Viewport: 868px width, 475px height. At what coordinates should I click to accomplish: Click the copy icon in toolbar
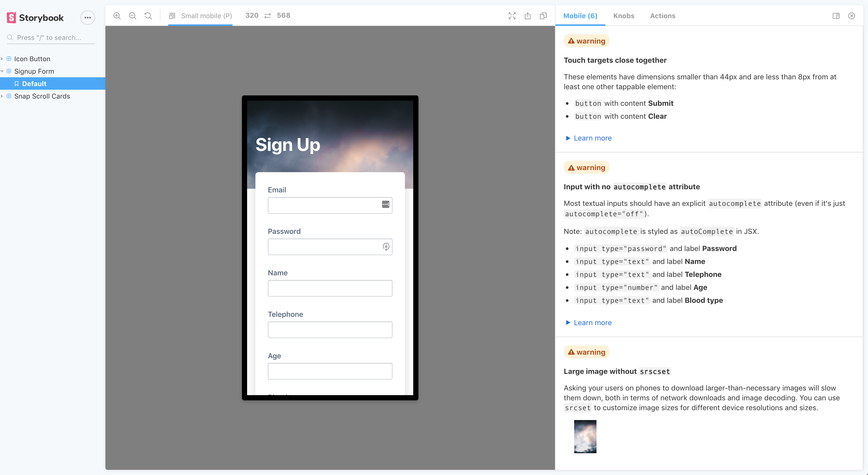[543, 15]
